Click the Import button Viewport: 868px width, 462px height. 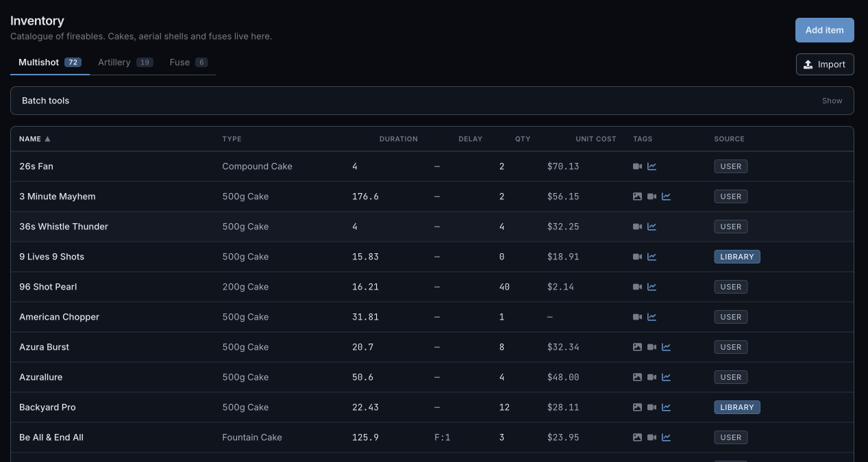click(x=825, y=64)
